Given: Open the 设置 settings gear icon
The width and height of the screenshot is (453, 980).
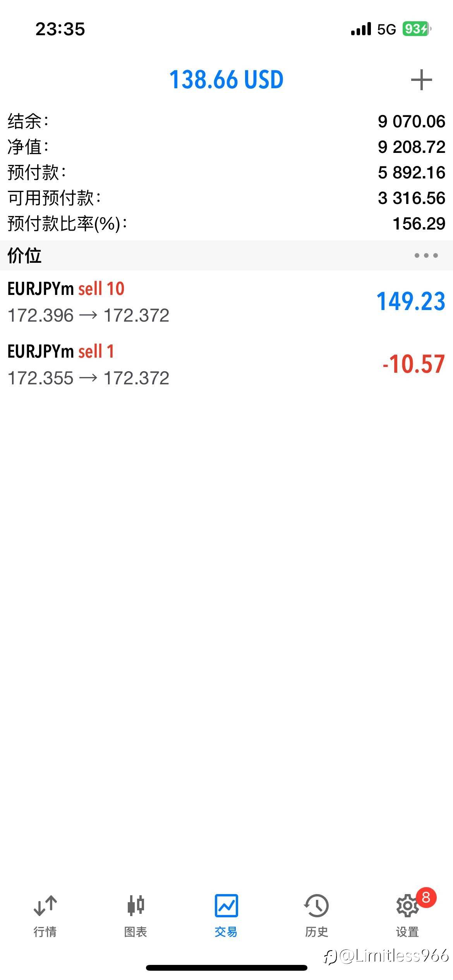Looking at the screenshot, I should [x=407, y=906].
